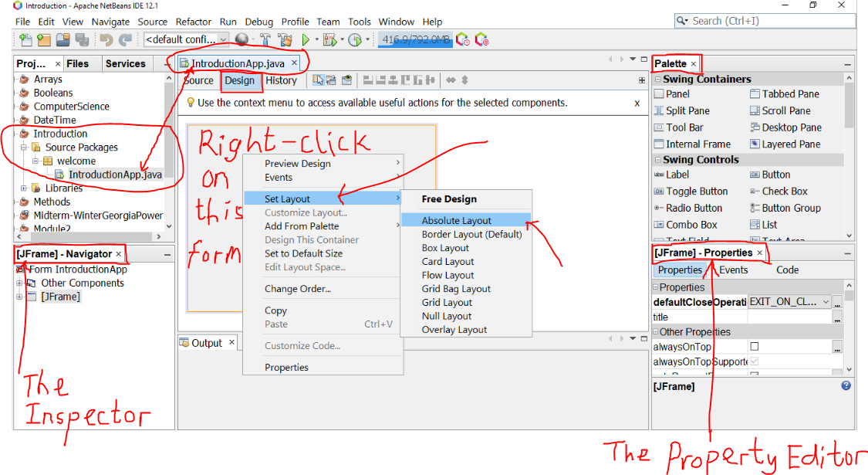Open the Refactor menu
Screen dimensions: 868x475
click(x=193, y=22)
